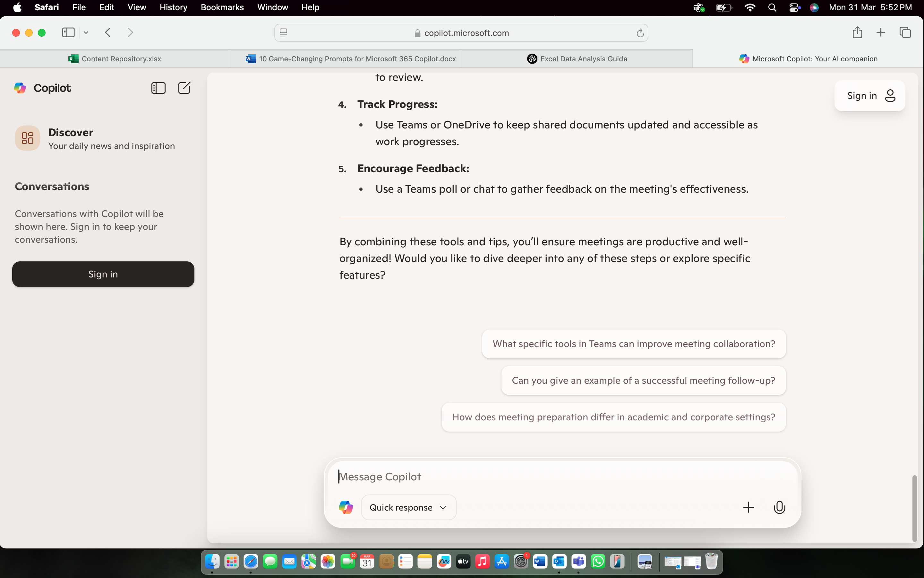Toggle the Copilot sidebar panel icon
The width and height of the screenshot is (924, 578).
[158, 88]
